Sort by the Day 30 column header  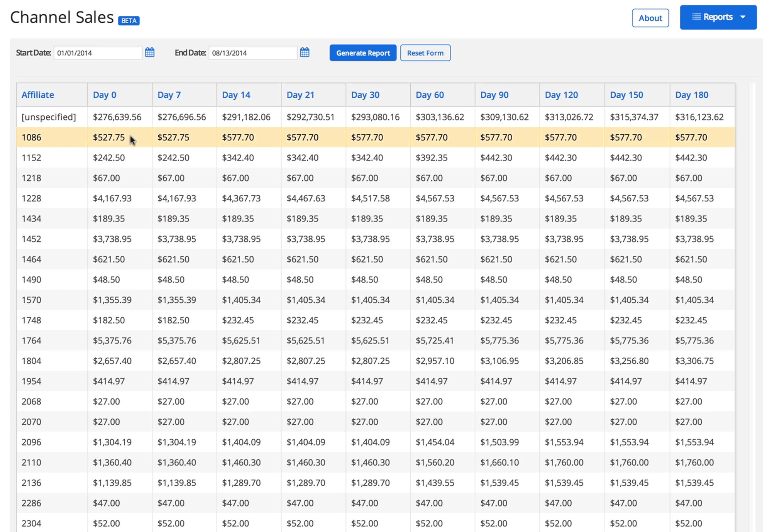(365, 95)
